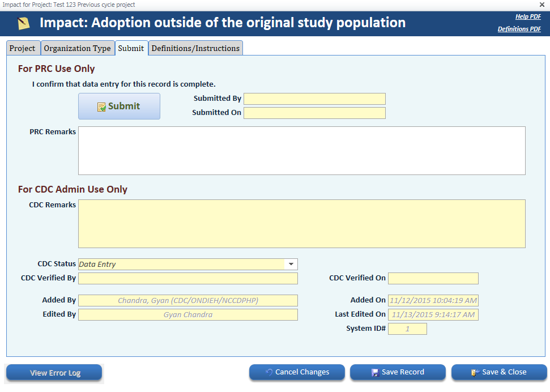Close the Impact form window

542,5
